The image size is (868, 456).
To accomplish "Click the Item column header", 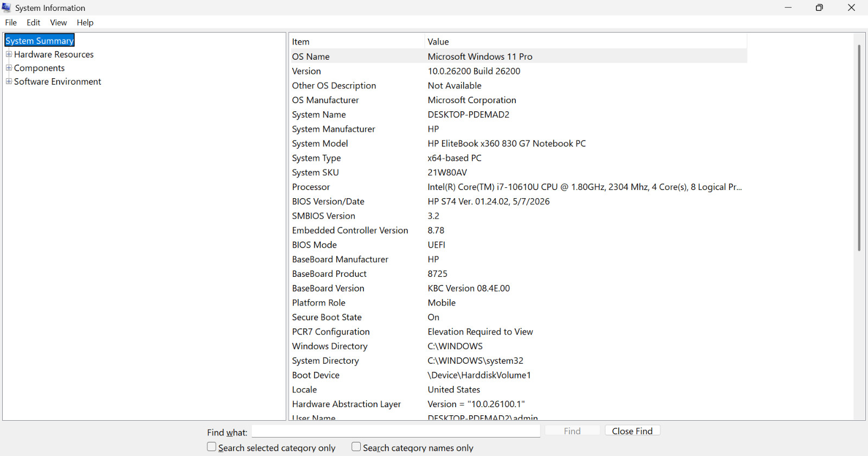I will (357, 42).
